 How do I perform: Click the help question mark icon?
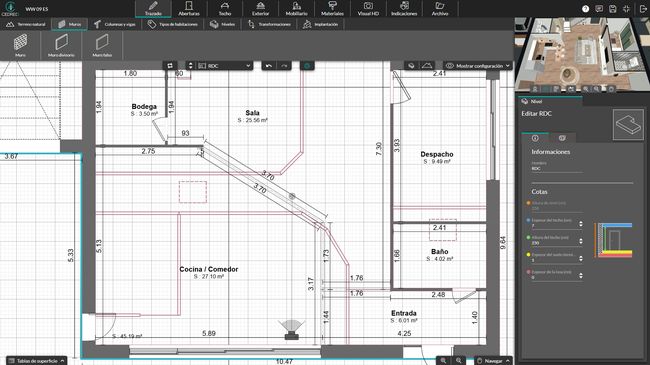point(585,9)
